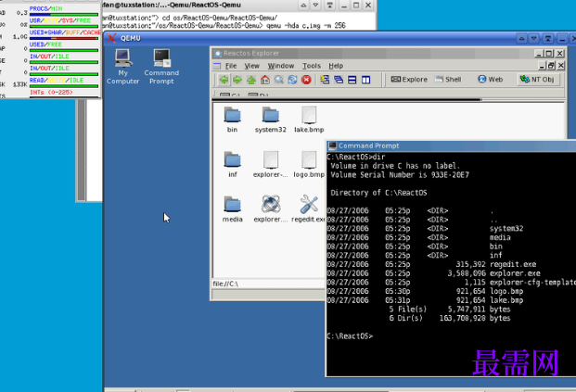This screenshot has height=392, width=576.
Task: Click the My Computer desktop icon
Action: [x=122, y=67]
